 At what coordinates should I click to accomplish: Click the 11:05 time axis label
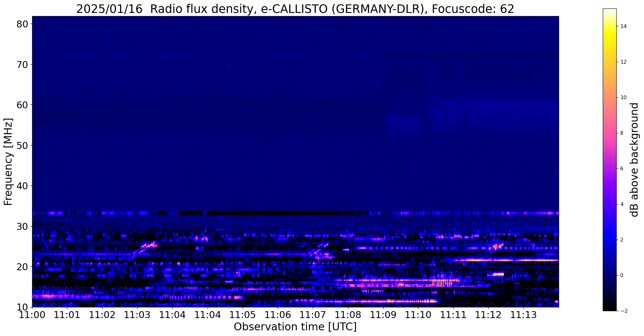[243, 315]
